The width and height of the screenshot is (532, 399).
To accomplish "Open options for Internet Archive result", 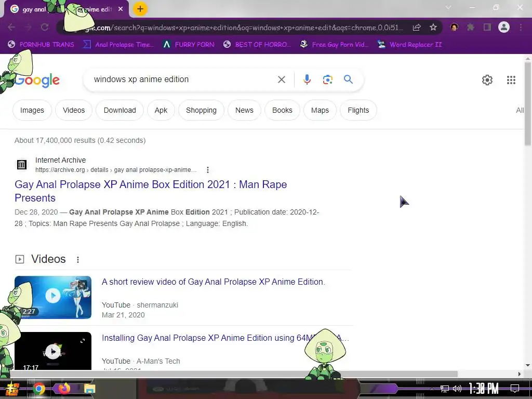I will pos(208,170).
